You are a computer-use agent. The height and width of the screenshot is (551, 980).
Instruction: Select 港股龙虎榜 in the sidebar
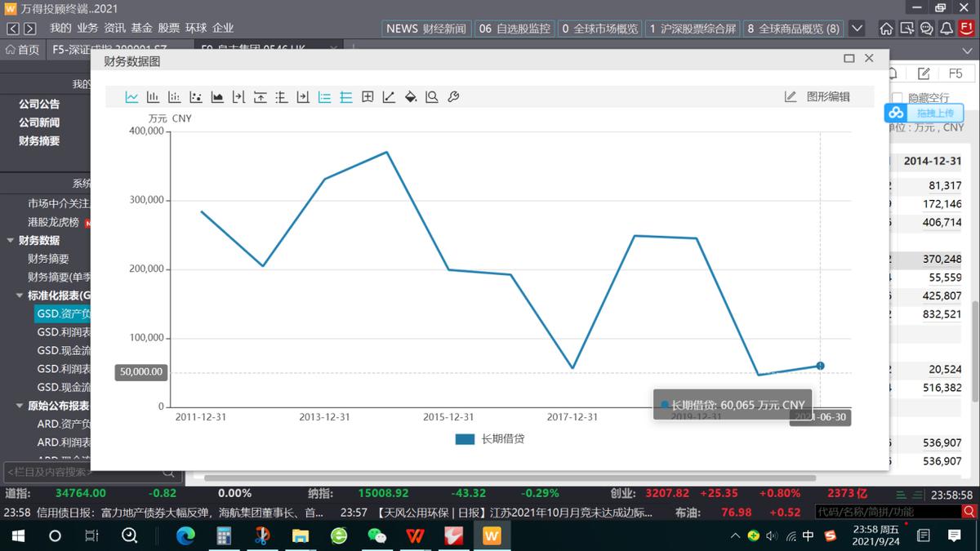[x=53, y=222]
